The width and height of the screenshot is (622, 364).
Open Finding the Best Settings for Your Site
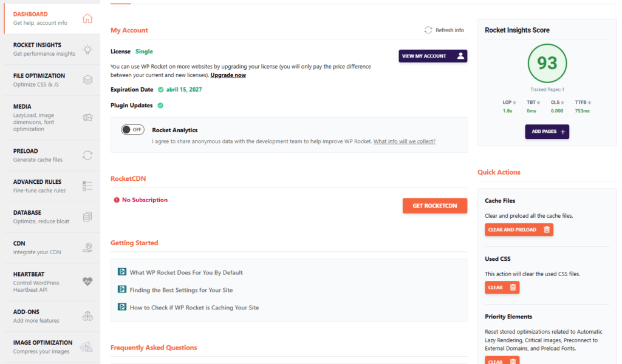[x=181, y=290]
